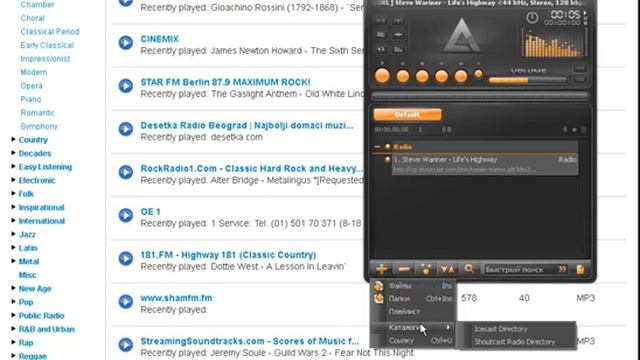Adjust the AIMP volume slider
Viewport: 640px width, 360px height.
[527, 80]
